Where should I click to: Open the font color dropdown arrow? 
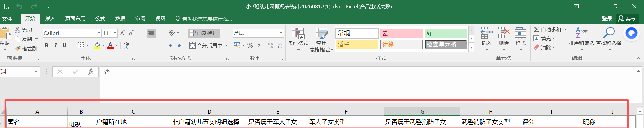(117, 45)
